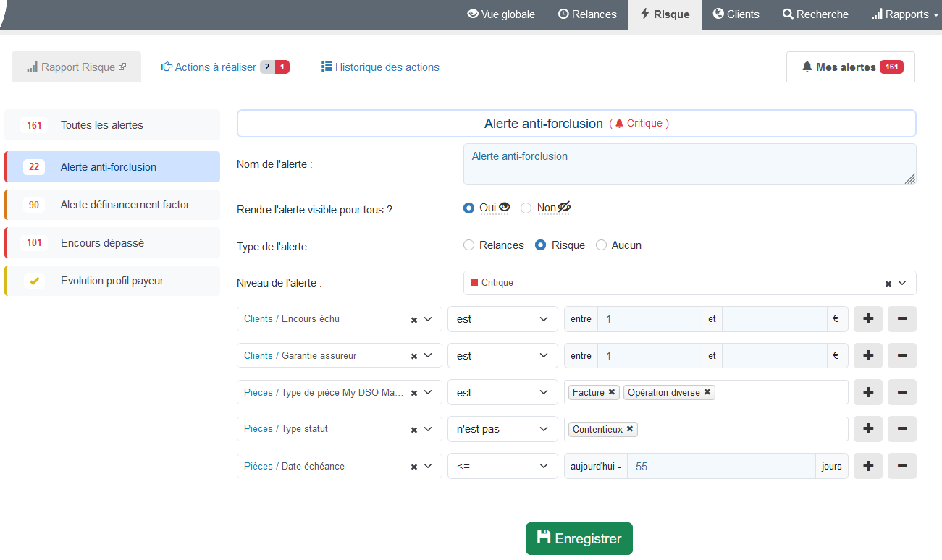Clear the Type statut field selection
The image size is (942, 560).
pos(414,430)
